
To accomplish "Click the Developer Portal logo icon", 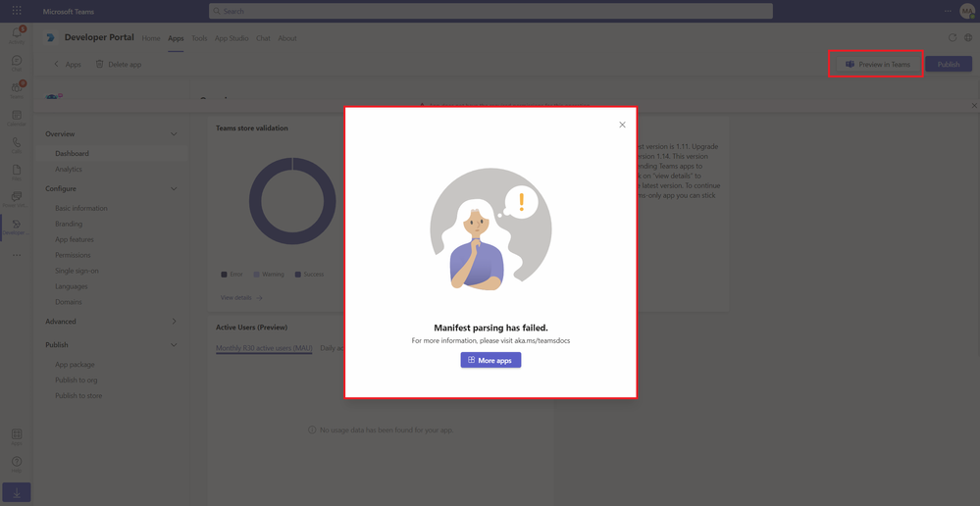I will 51,38.
